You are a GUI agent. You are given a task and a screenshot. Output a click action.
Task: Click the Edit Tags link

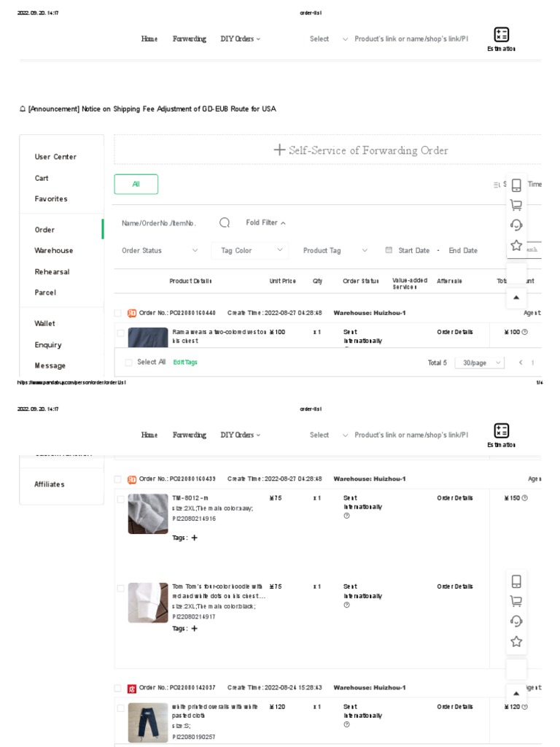point(185,363)
